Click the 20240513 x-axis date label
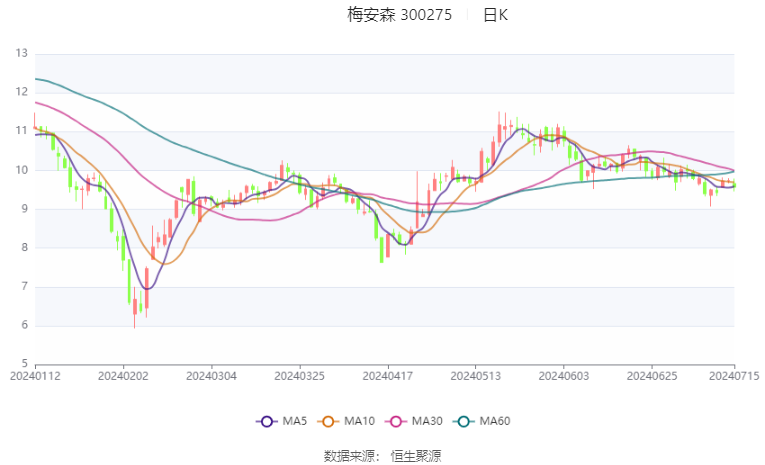Viewport: 765px width, 465px height. click(x=476, y=376)
